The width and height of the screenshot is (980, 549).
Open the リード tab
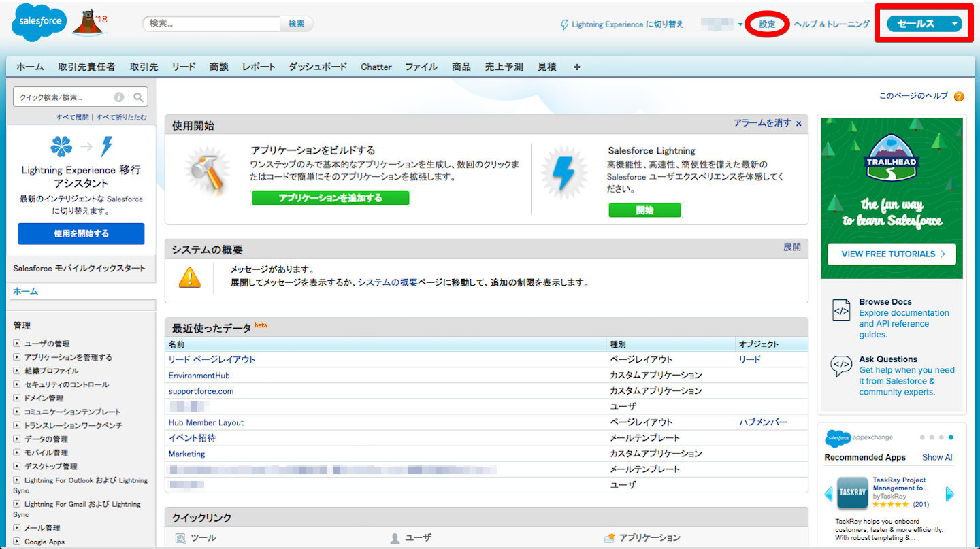[x=184, y=67]
